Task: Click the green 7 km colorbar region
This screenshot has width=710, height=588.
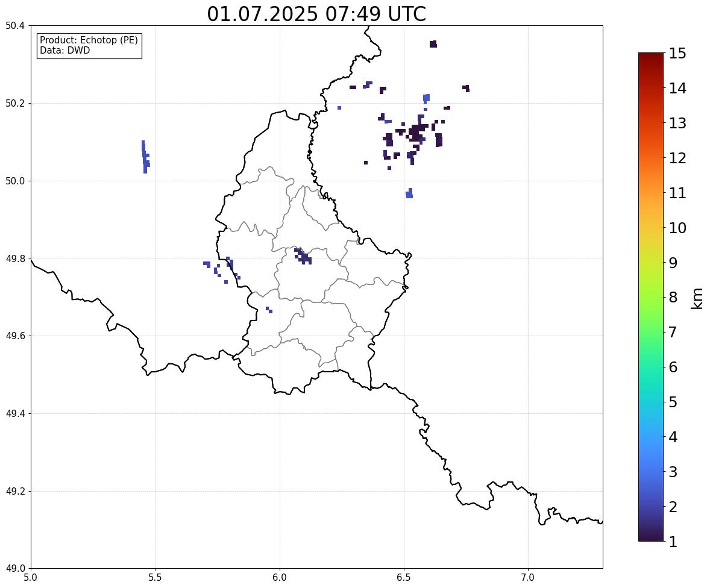Action: pyautogui.click(x=651, y=332)
